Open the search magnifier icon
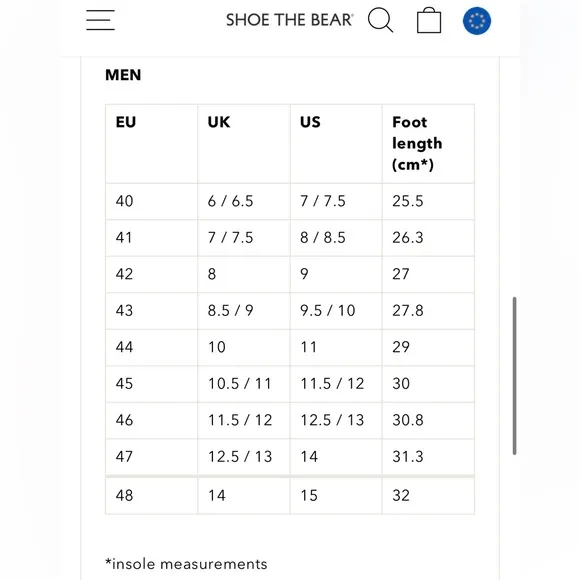Screen dimensions: 580x580 tap(380, 20)
